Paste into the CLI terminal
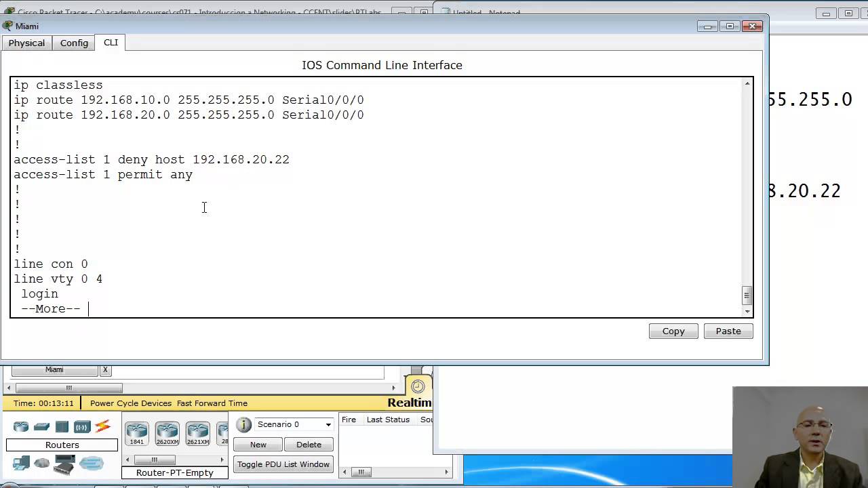The height and width of the screenshot is (488, 868). [728, 331]
